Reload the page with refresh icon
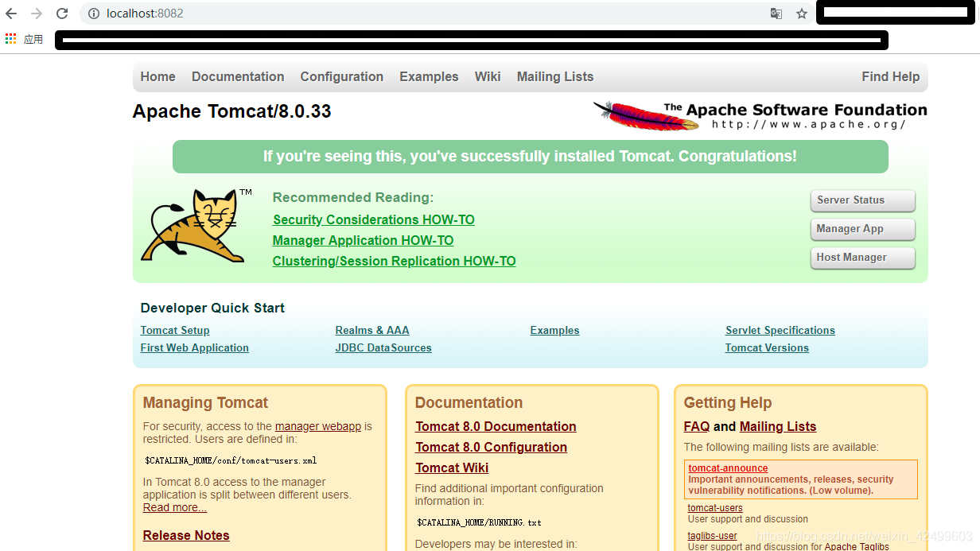Screen dimensions: 980x551 (62, 14)
